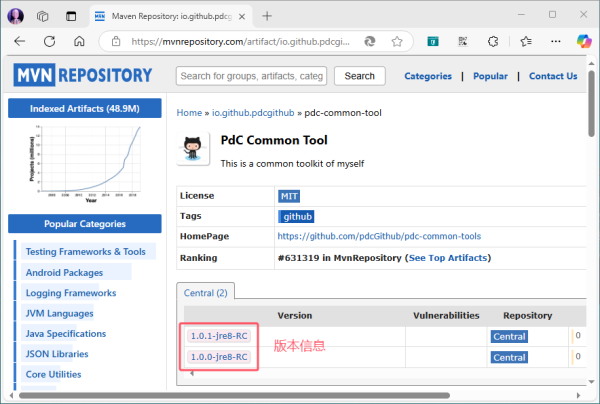Image resolution: width=600 pixels, height=404 pixels.
Task: Open Core Utilities category
Action: coord(54,374)
